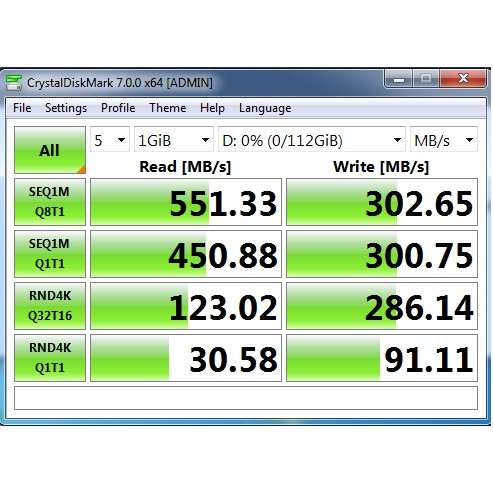The image size is (493, 493).
Task: Open the Profile menu
Action: [x=118, y=108]
